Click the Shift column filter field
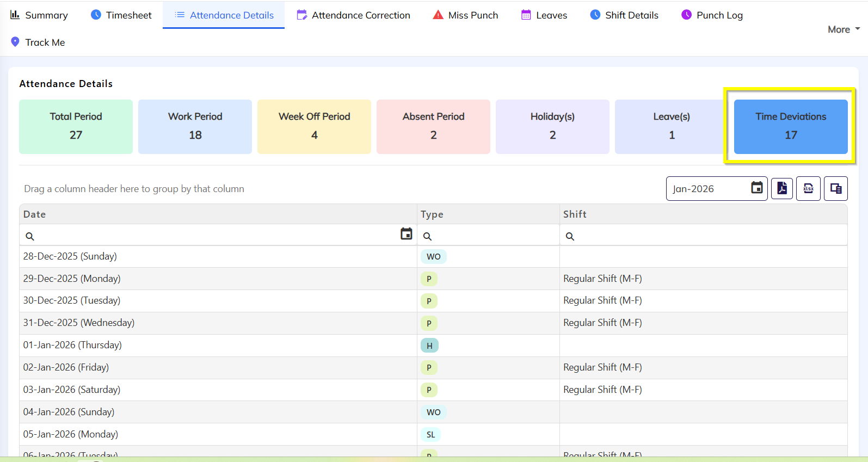This screenshot has width=868, height=462. click(x=704, y=236)
